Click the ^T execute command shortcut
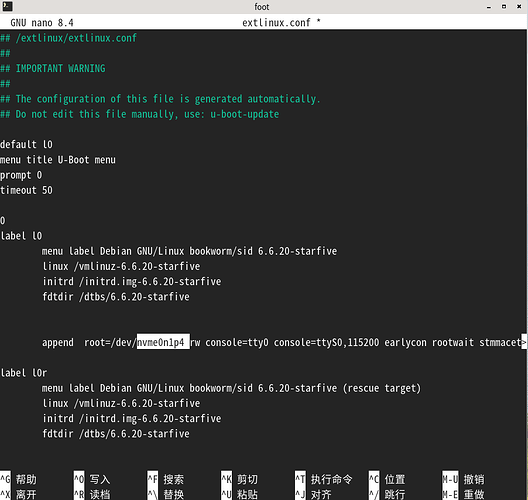 [324, 478]
